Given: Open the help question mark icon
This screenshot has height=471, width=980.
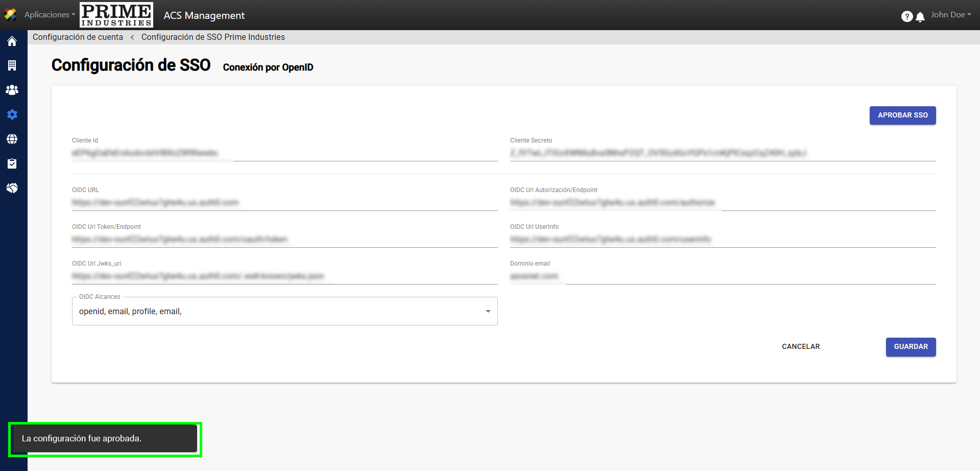Looking at the screenshot, I should [x=906, y=16].
